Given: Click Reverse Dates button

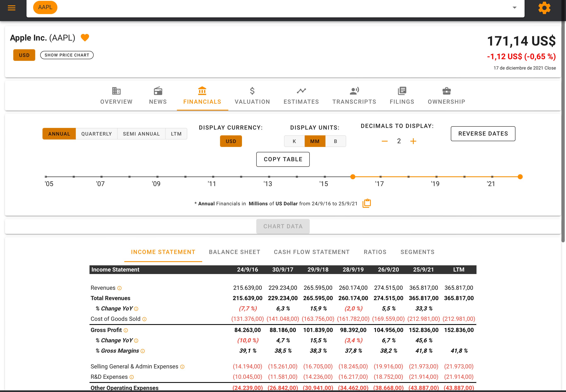Looking at the screenshot, I should (x=483, y=134).
